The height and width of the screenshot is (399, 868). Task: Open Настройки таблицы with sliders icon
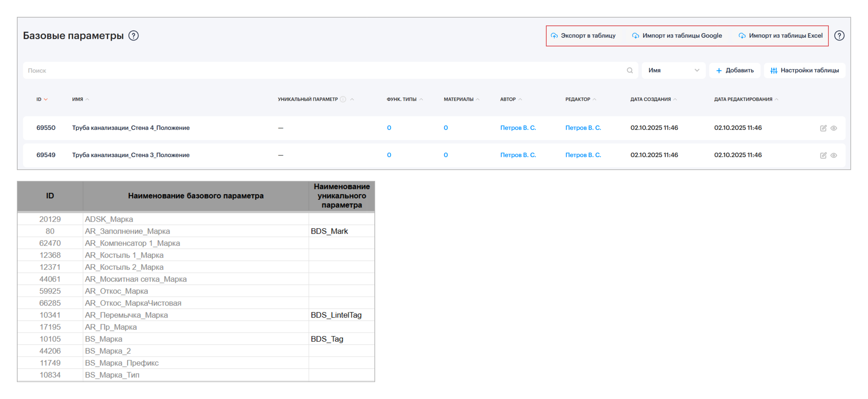[804, 70]
